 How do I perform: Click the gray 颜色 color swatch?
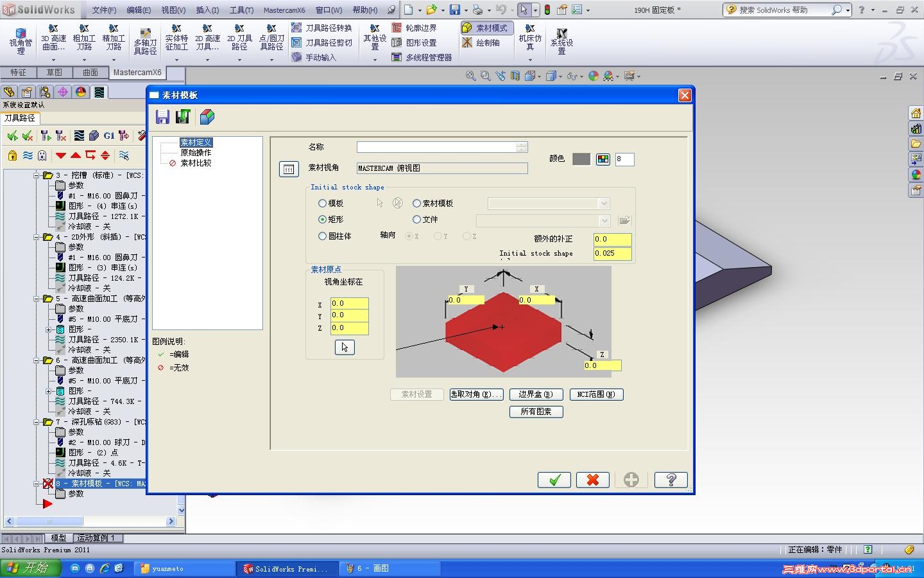tap(581, 159)
